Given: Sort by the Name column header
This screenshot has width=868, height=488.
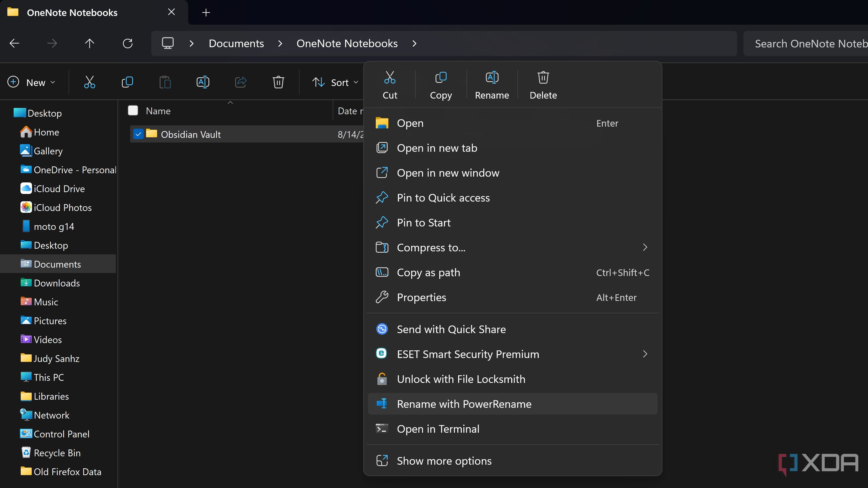Looking at the screenshot, I should click(x=158, y=111).
